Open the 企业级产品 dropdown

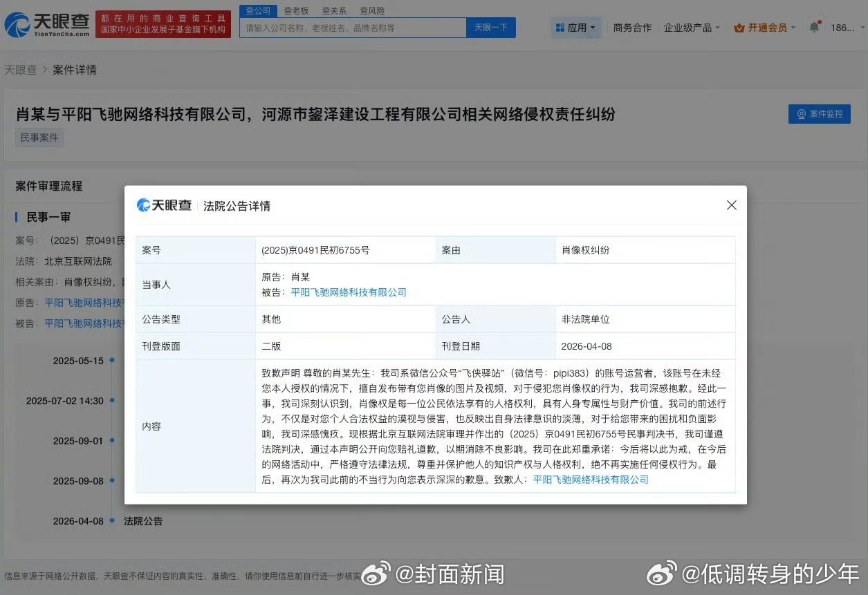click(x=690, y=27)
